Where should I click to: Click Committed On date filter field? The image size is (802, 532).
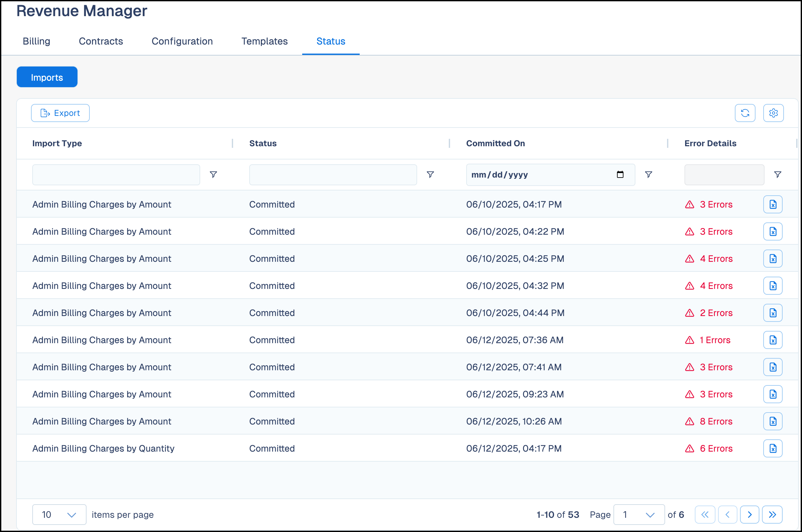(550, 175)
